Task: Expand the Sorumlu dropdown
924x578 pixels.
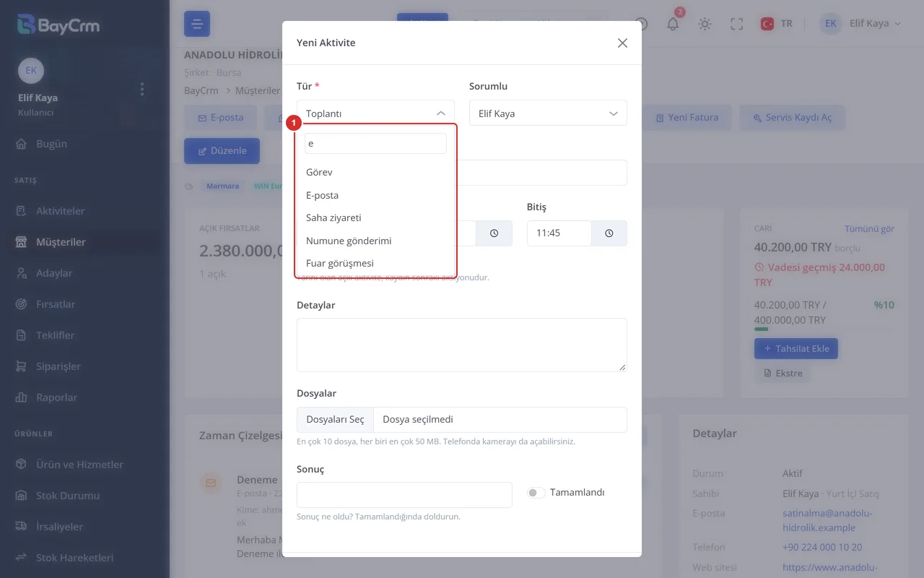Action: (548, 113)
